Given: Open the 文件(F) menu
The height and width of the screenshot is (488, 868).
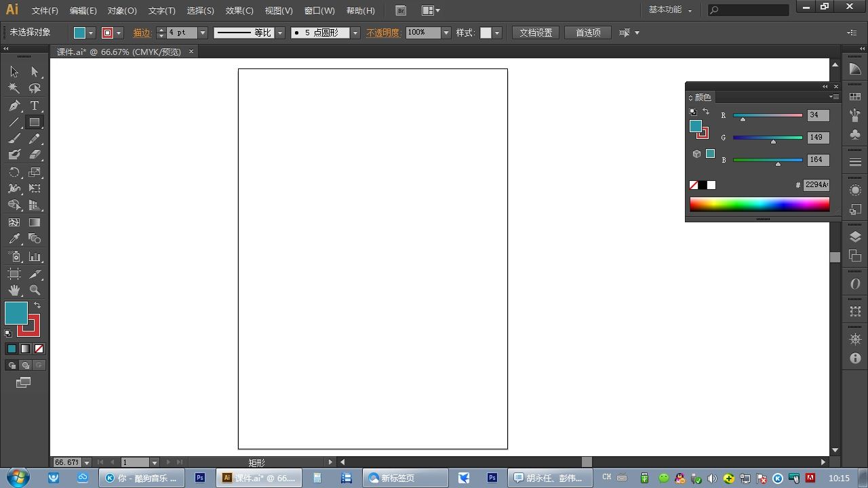Looking at the screenshot, I should 45,10.
